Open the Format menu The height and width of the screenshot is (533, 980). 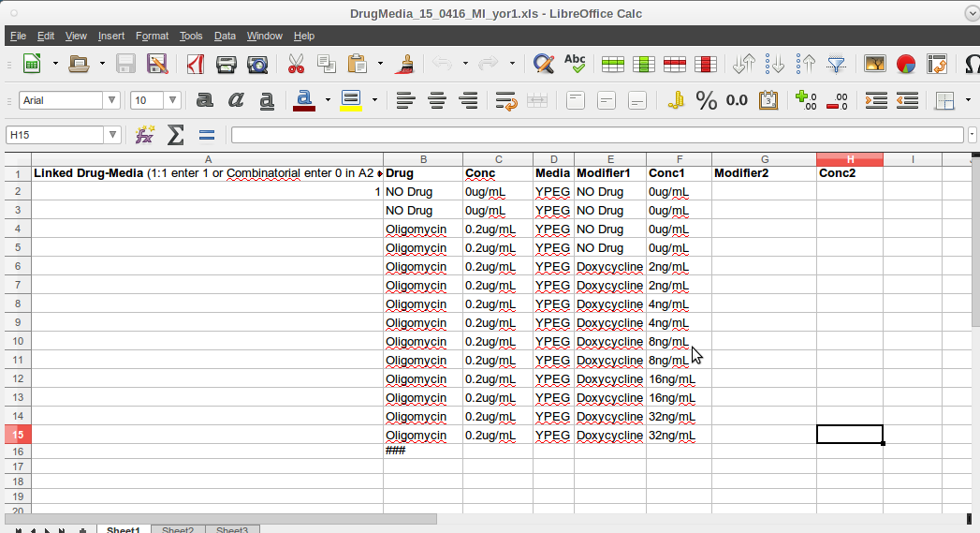[x=152, y=36]
